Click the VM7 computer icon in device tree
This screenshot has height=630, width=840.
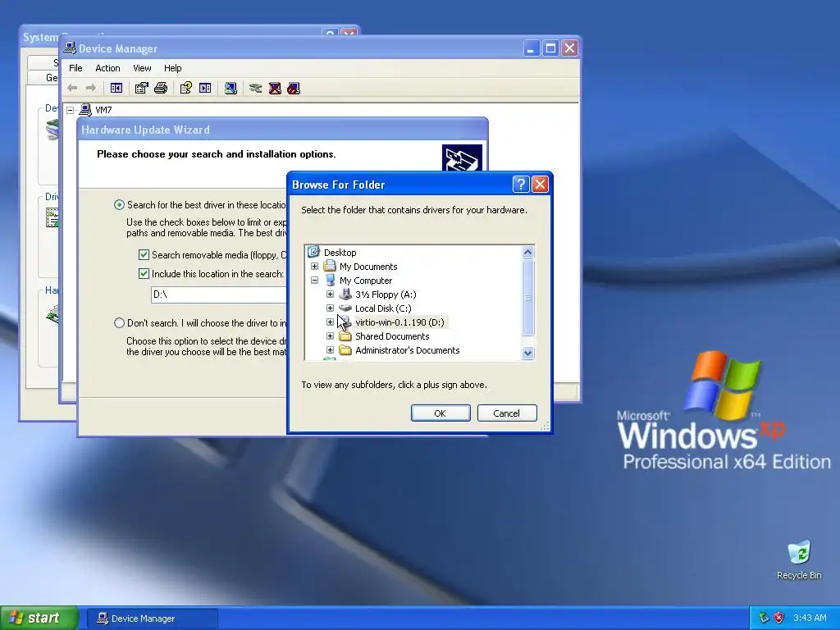(85, 110)
